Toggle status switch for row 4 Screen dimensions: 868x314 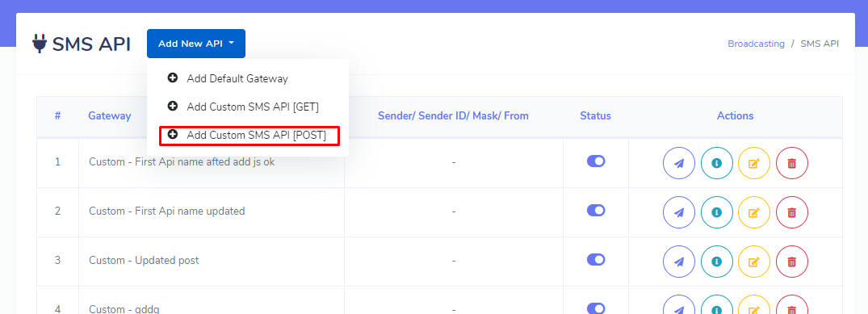pyautogui.click(x=596, y=308)
